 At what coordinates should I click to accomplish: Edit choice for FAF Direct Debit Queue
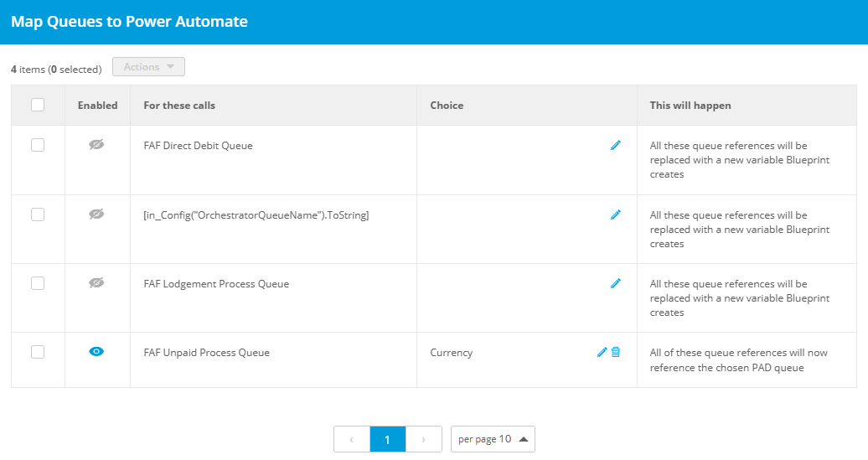point(615,146)
